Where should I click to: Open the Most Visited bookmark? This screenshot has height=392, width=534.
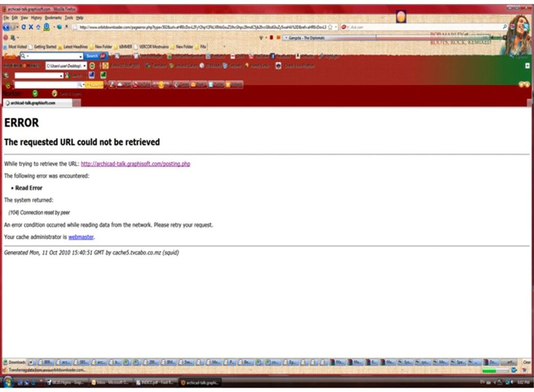click(x=15, y=47)
